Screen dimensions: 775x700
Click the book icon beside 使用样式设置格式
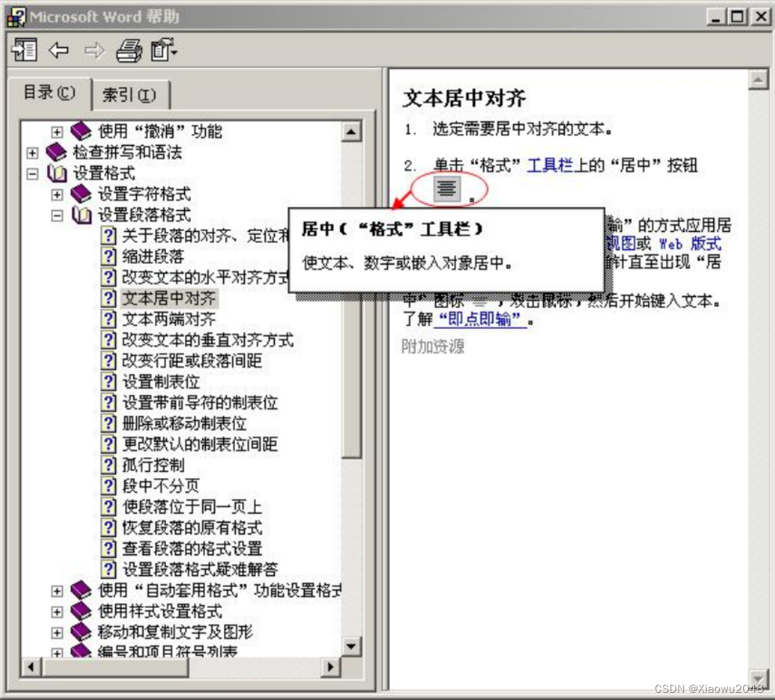(x=80, y=611)
